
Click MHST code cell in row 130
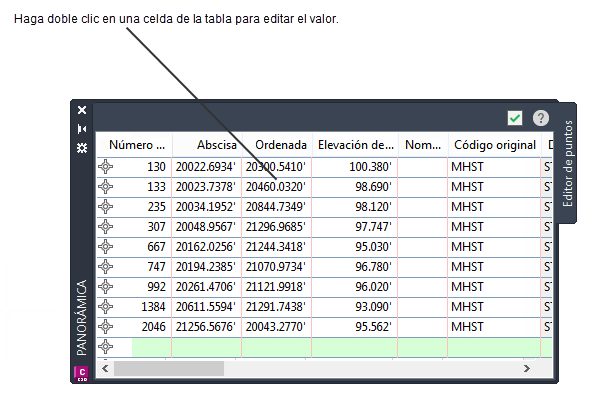pyautogui.click(x=494, y=167)
